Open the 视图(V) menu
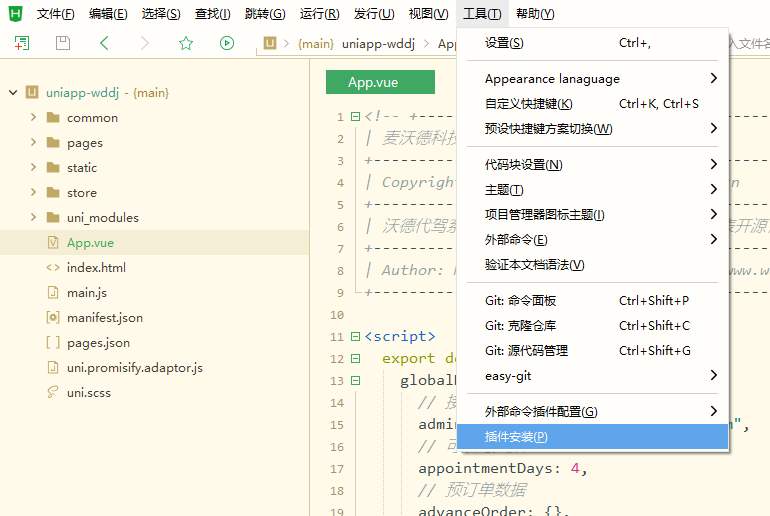Screen dimensions: 770x516 (429, 14)
